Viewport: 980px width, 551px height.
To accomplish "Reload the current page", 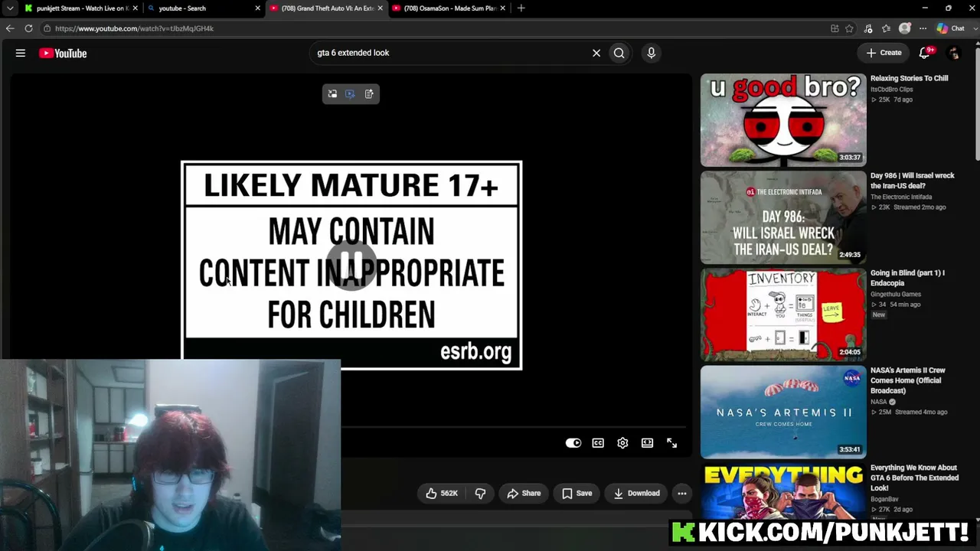I will [x=28, y=28].
